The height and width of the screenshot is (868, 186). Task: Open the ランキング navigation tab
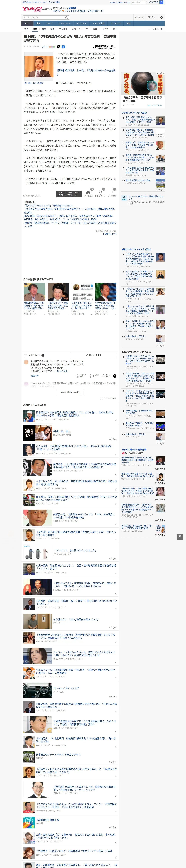pyautogui.click(x=115, y=24)
